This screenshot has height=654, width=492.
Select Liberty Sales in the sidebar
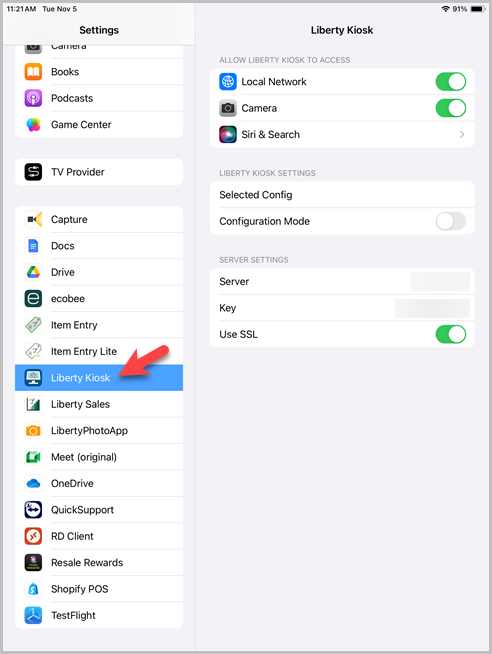pyautogui.click(x=99, y=404)
